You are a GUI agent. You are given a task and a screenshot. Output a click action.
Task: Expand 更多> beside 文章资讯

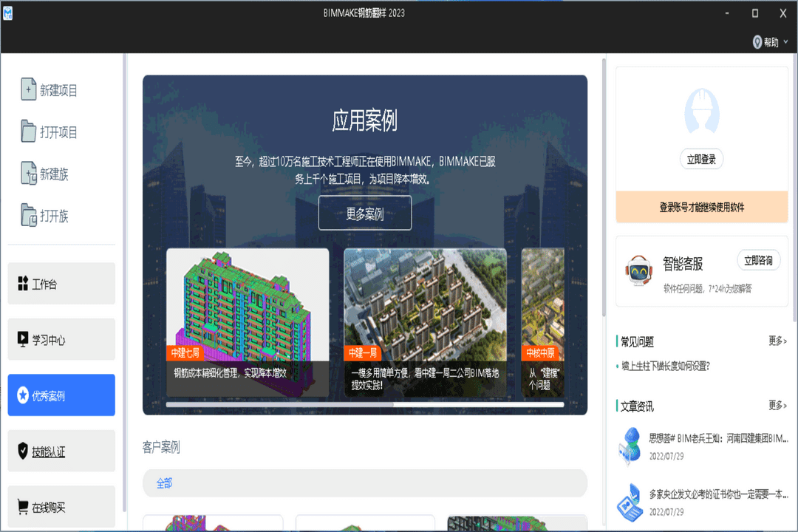(776, 405)
